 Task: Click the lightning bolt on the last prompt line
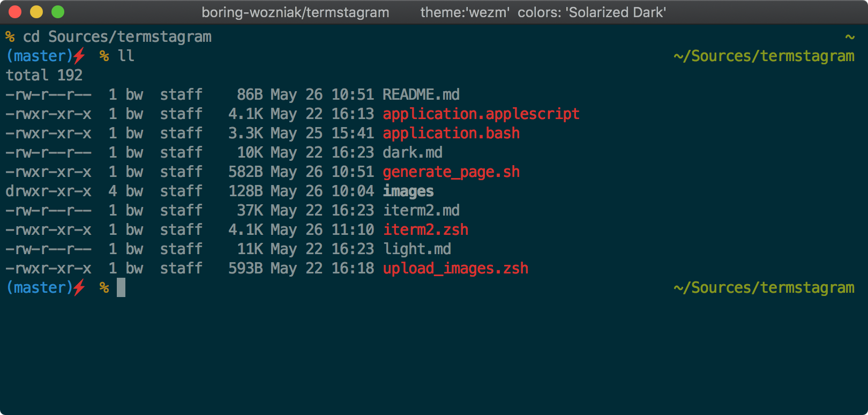point(79,287)
